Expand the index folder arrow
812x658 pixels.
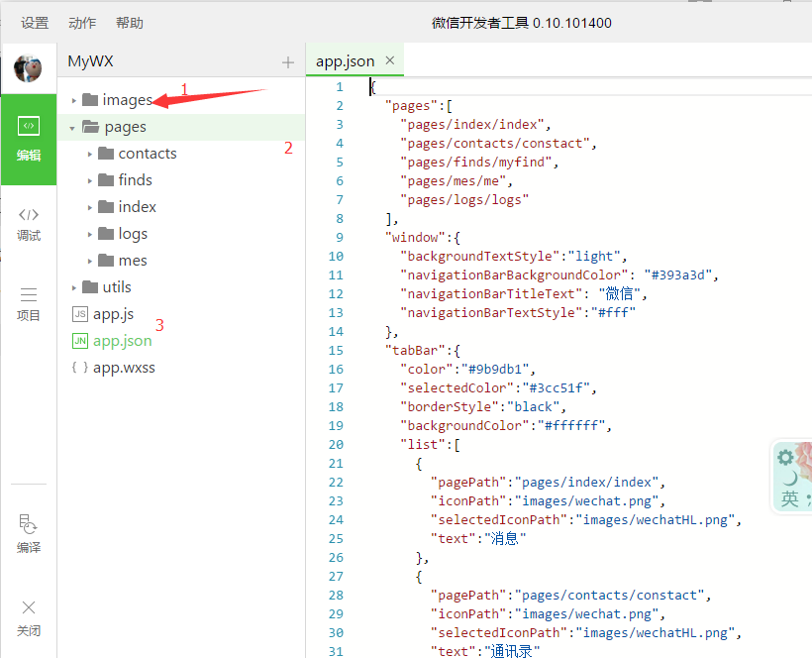[x=89, y=208]
